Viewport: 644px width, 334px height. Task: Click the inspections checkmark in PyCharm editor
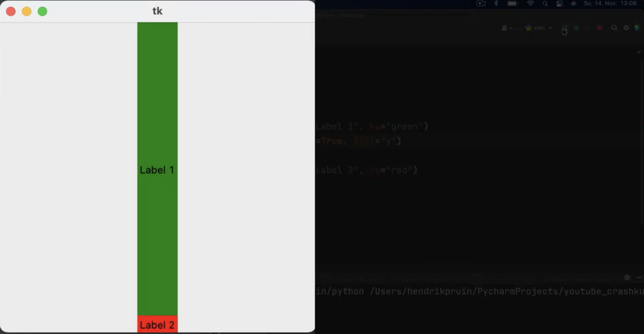click(639, 52)
